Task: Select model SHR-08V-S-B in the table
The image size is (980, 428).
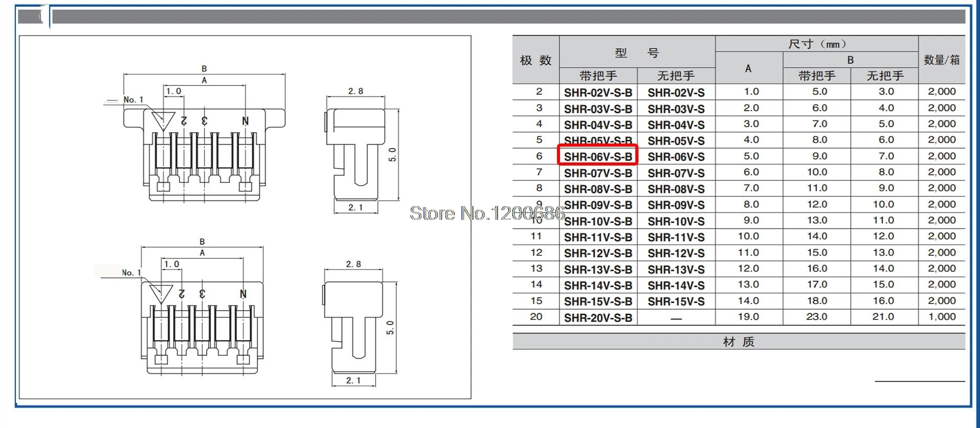Action: 598,189
